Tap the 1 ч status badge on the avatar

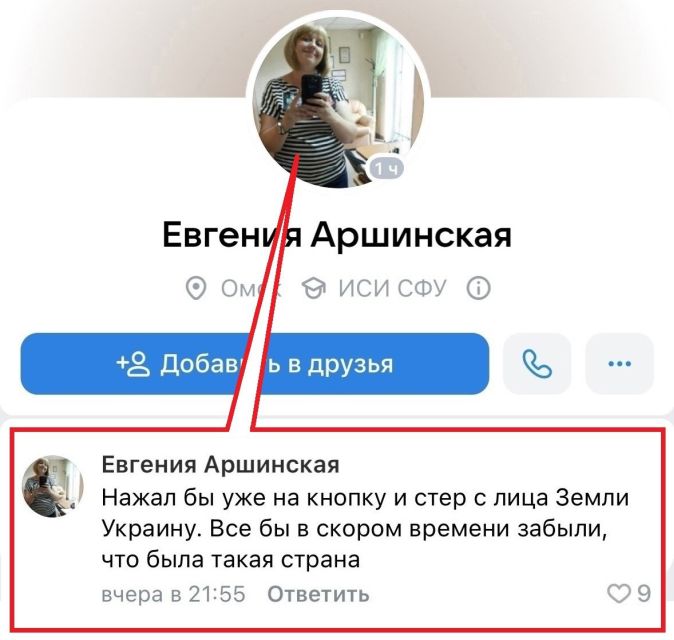(386, 168)
